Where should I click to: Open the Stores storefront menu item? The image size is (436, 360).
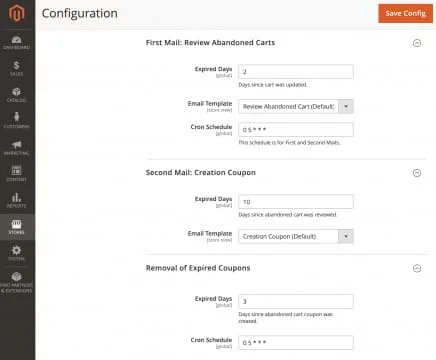coord(17,227)
